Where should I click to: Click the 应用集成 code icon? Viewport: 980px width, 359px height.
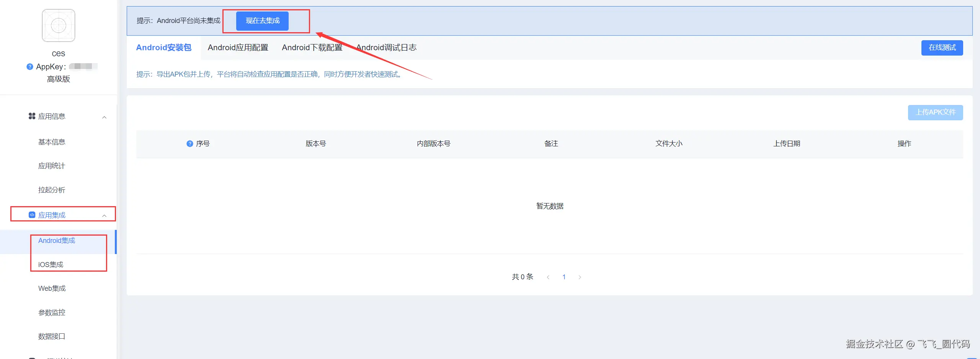(x=32, y=215)
